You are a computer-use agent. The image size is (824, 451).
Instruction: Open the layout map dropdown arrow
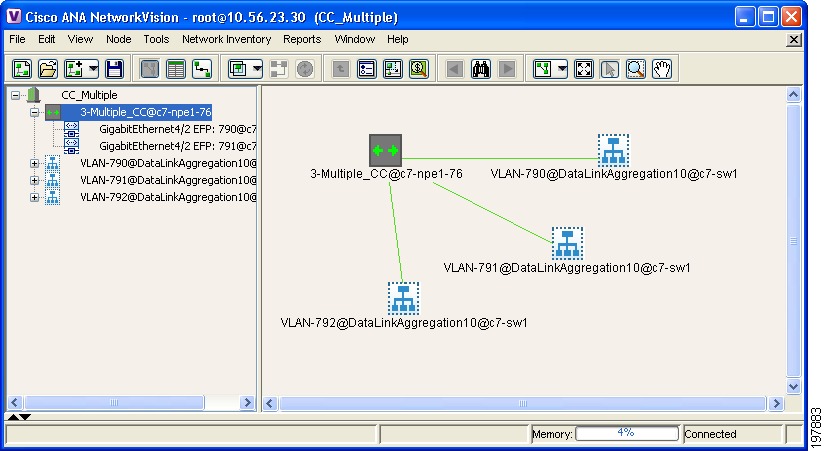coord(562,69)
